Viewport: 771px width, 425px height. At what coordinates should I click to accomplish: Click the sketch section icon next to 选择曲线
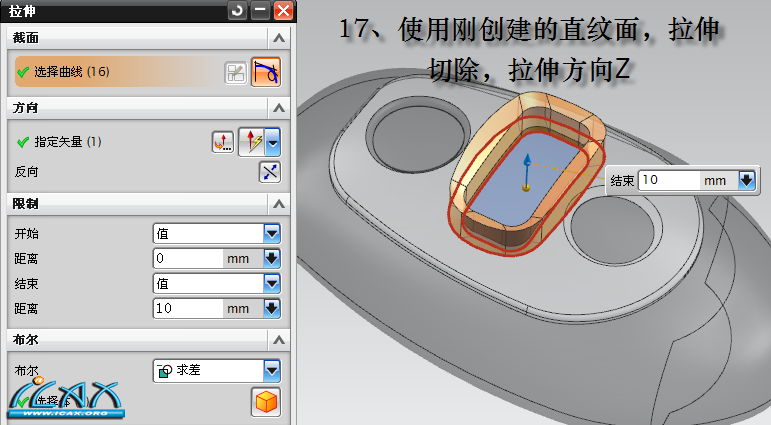(x=235, y=73)
